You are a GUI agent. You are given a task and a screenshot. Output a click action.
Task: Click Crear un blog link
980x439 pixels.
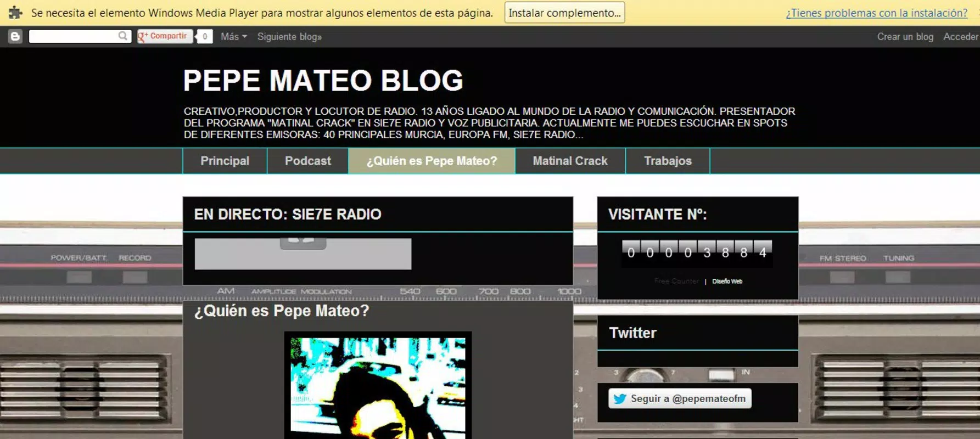click(x=905, y=37)
